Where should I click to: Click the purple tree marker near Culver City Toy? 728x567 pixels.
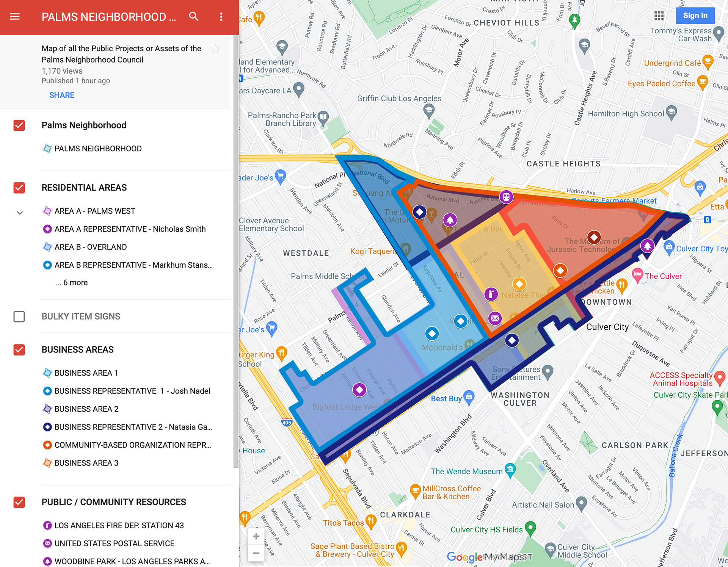[647, 246]
